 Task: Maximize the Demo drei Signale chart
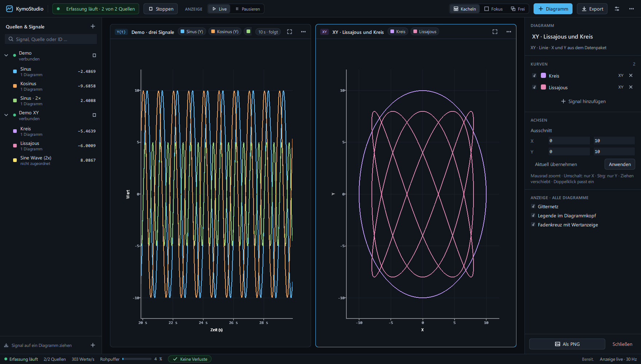pos(290,32)
